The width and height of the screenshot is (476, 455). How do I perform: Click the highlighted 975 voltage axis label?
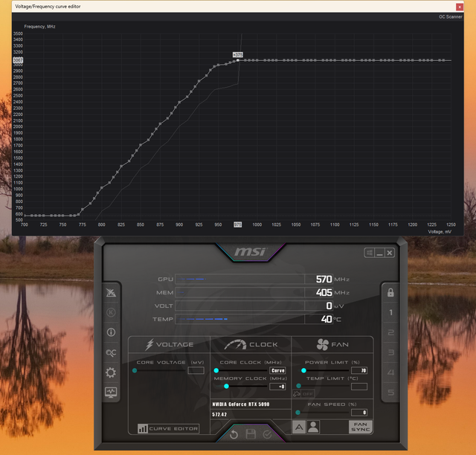[238, 225]
